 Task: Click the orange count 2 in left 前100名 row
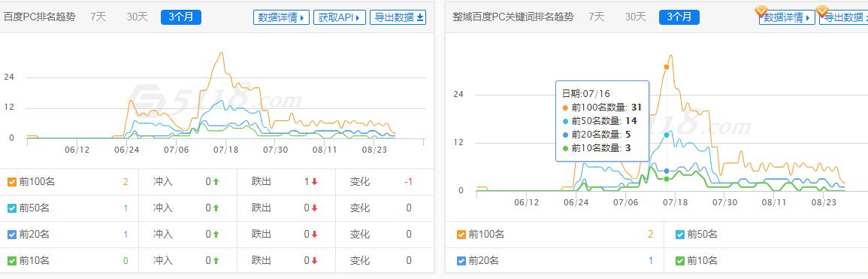125,181
